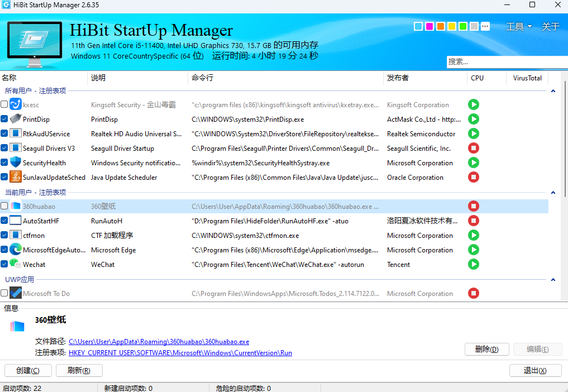The width and height of the screenshot is (568, 392).
Task: Sort by 说明 column header
Action: (137, 78)
